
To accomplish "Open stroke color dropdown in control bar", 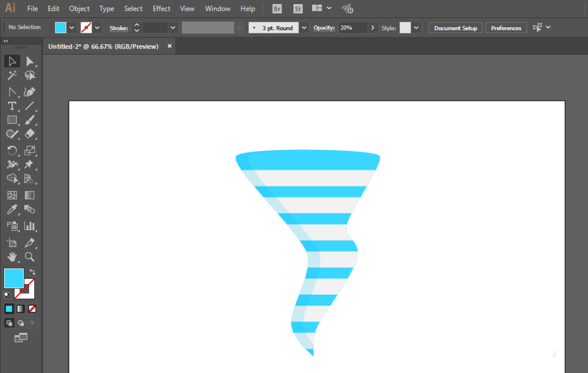I will point(97,28).
